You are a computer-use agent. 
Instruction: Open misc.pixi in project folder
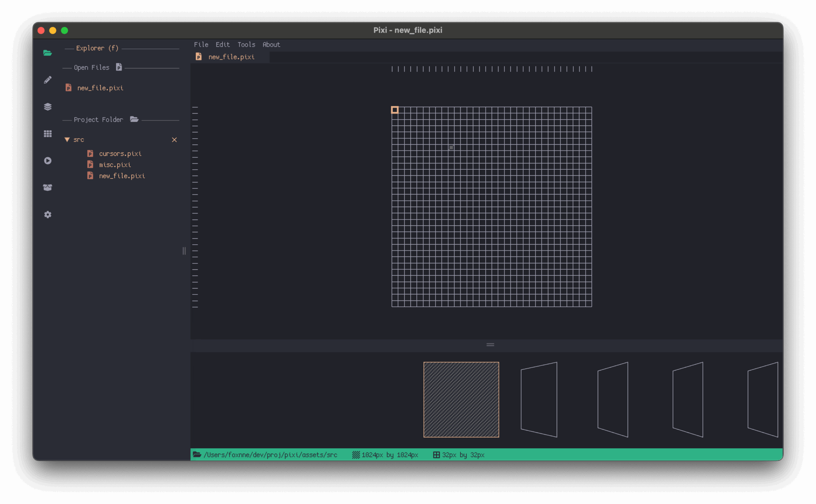[x=115, y=165]
